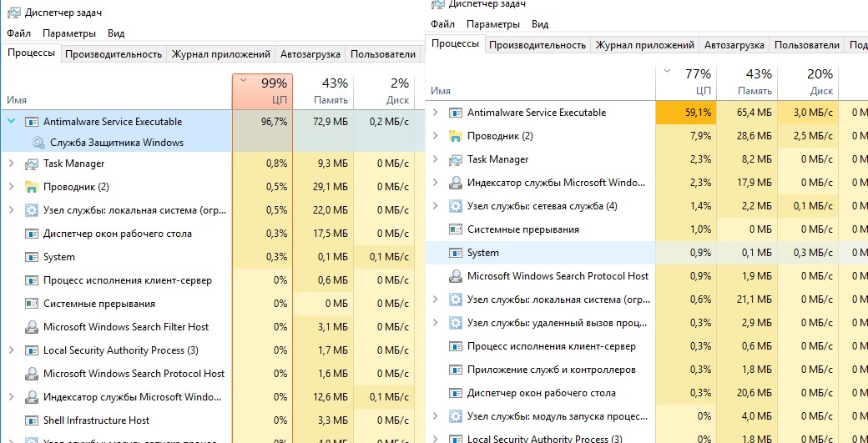This screenshot has height=443, width=868.
Task: Click Task Manager process icon in right window
Action: [x=456, y=159]
